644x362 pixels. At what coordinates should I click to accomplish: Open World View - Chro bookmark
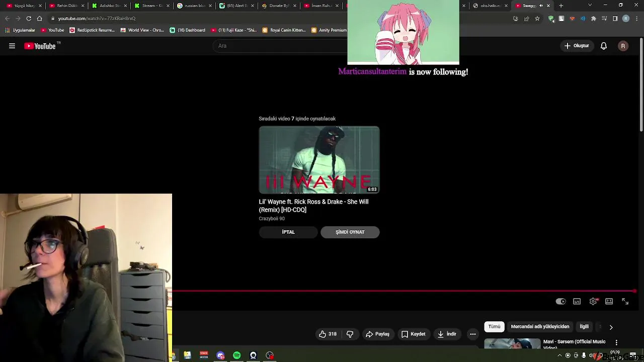142,30
